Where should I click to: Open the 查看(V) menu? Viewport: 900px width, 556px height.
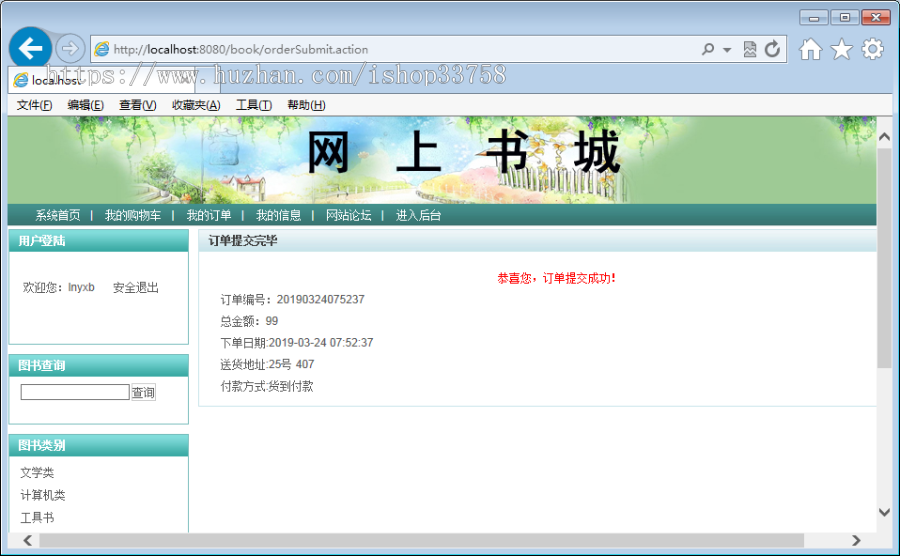[x=138, y=105]
